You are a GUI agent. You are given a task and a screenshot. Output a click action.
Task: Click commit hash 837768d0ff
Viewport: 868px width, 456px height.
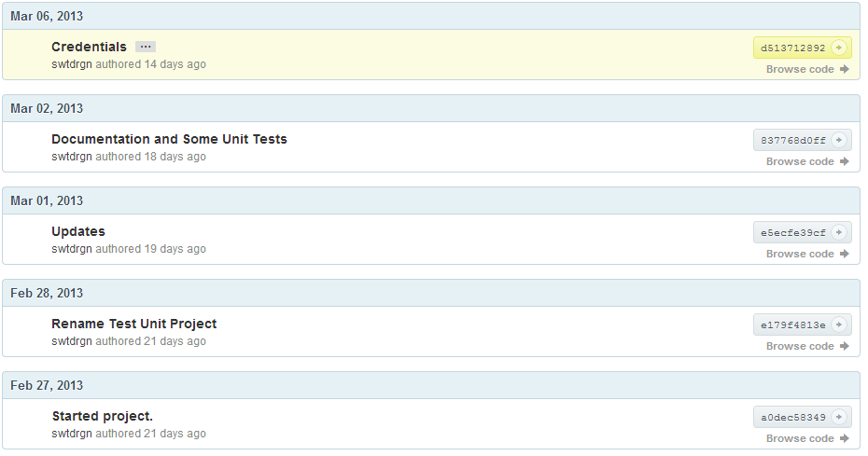pyautogui.click(x=793, y=140)
